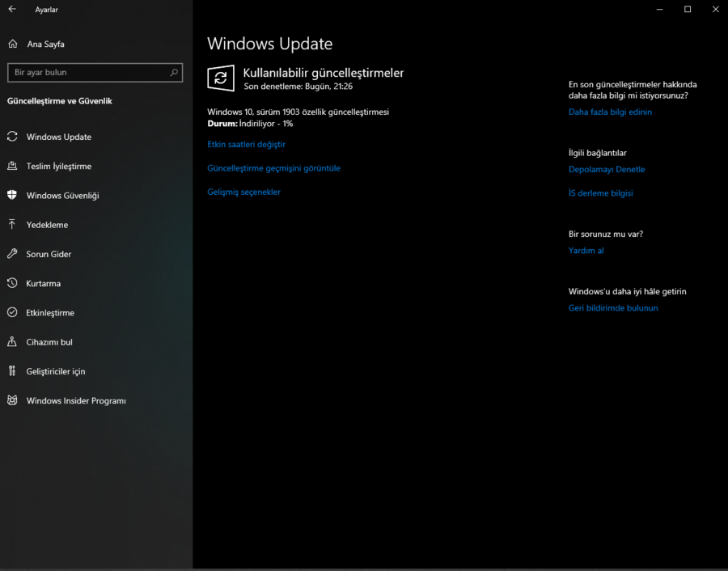
Task: Click the 'Durum: İndiriliyor - 1%' status
Action: 250,124
